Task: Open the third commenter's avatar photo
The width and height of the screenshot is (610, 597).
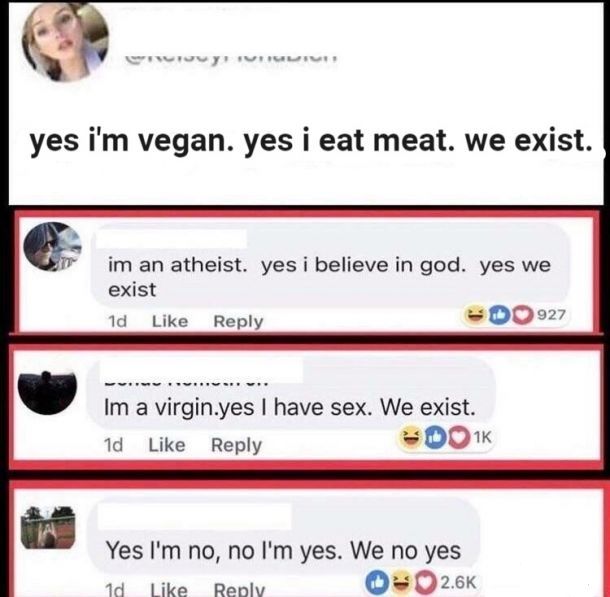Action: 48,527
